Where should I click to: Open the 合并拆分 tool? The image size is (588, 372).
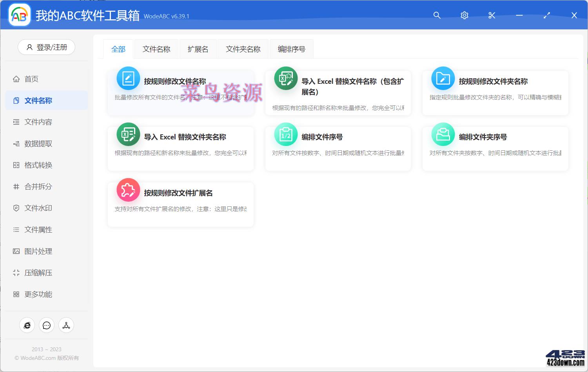pyautogui.click(x=38, y=186)
